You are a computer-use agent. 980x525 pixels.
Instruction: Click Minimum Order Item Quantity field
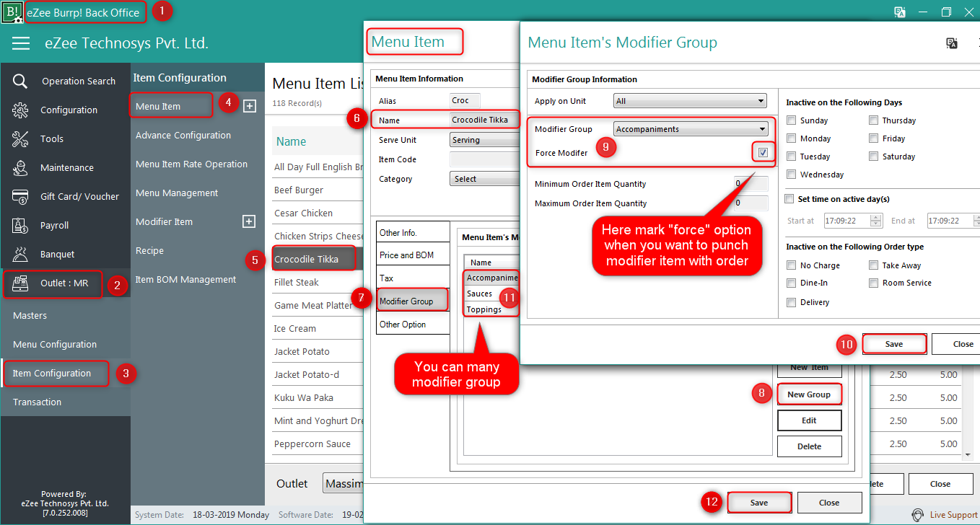click(751, 184)
